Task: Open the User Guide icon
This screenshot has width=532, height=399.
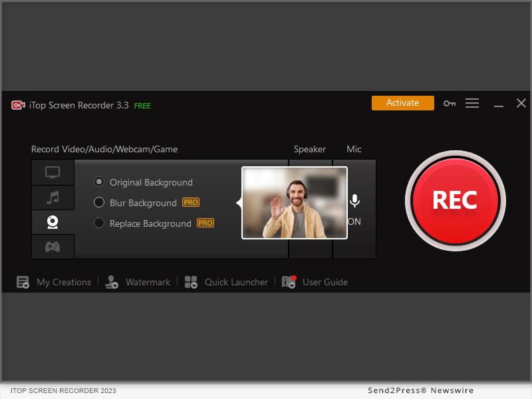Action: [x=289, y=282]
